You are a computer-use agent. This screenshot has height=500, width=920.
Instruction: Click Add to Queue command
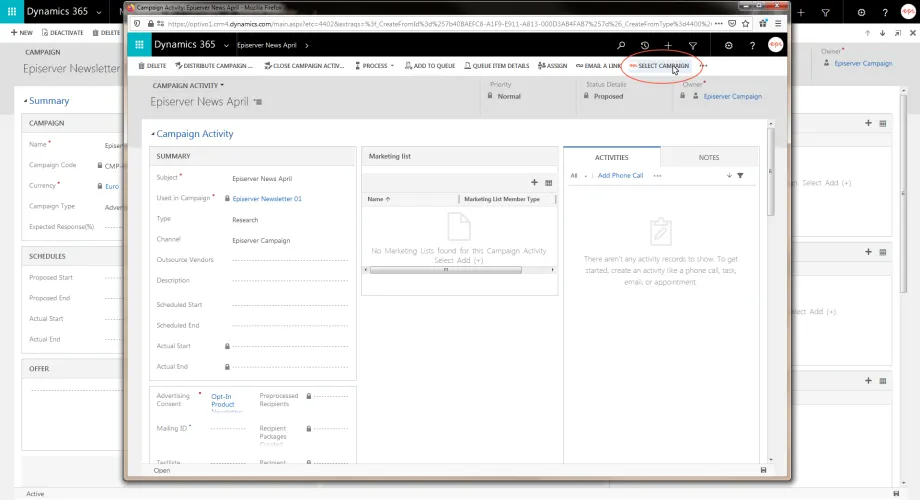pos(430,66)
